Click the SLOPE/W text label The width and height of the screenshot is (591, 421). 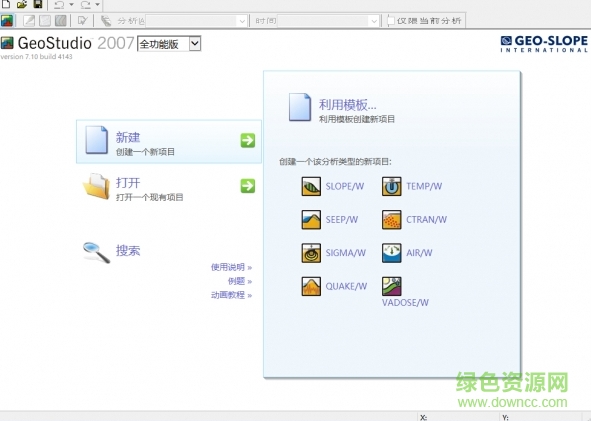tap(345, 186)
